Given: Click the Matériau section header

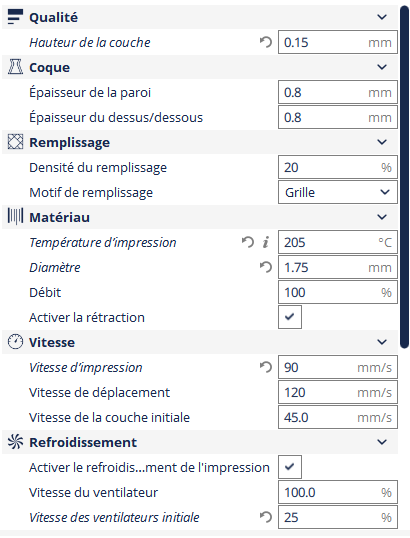Looking at the screenshot, I should click(200, 217).
